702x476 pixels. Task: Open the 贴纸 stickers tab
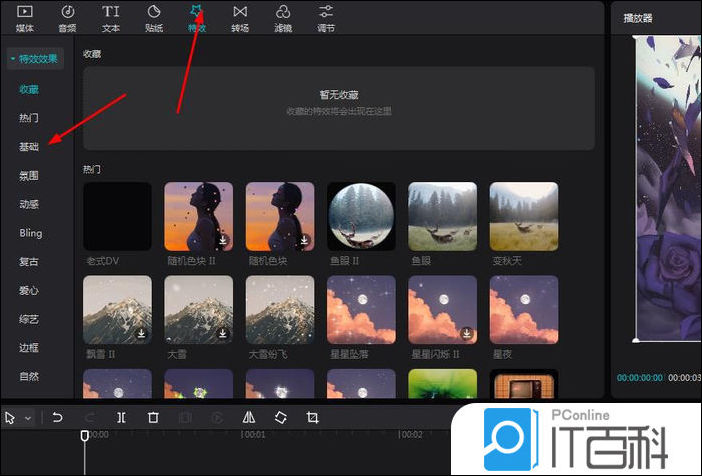(x=154, y=18)
